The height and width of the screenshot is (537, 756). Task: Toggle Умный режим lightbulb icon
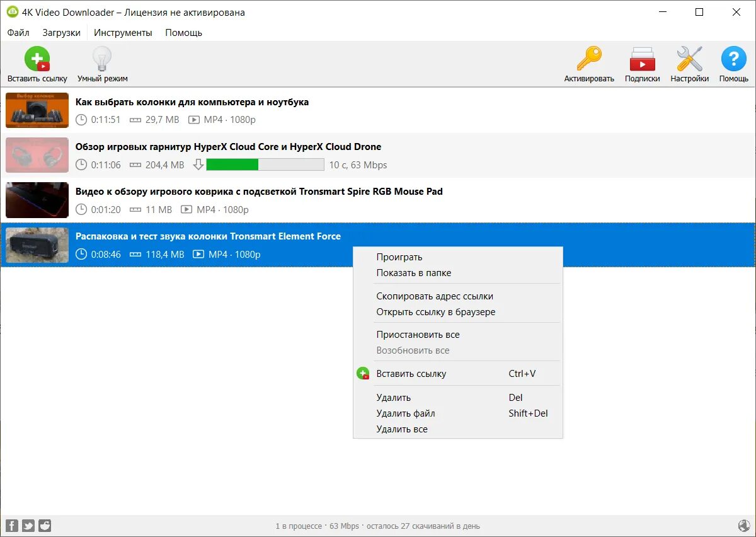pos(102,59)
